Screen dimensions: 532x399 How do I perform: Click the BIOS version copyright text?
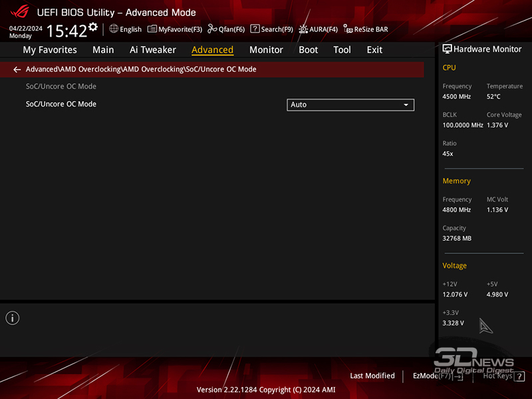click(266, 390)
